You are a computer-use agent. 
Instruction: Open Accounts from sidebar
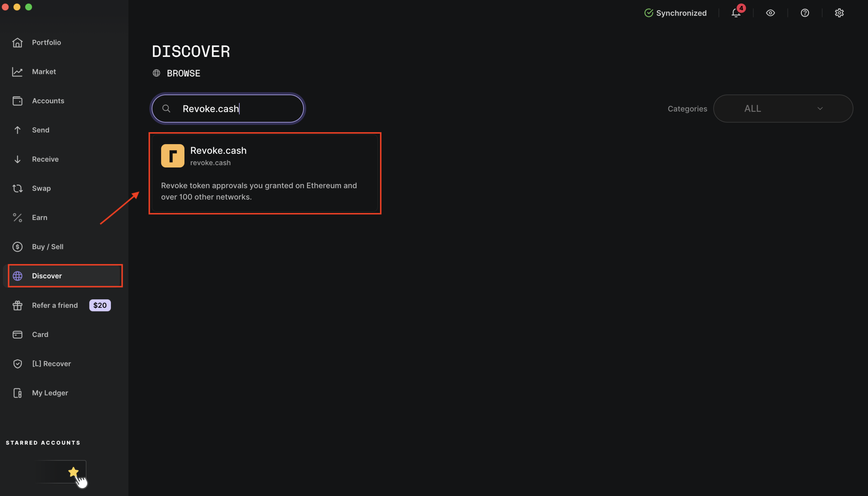48,101
